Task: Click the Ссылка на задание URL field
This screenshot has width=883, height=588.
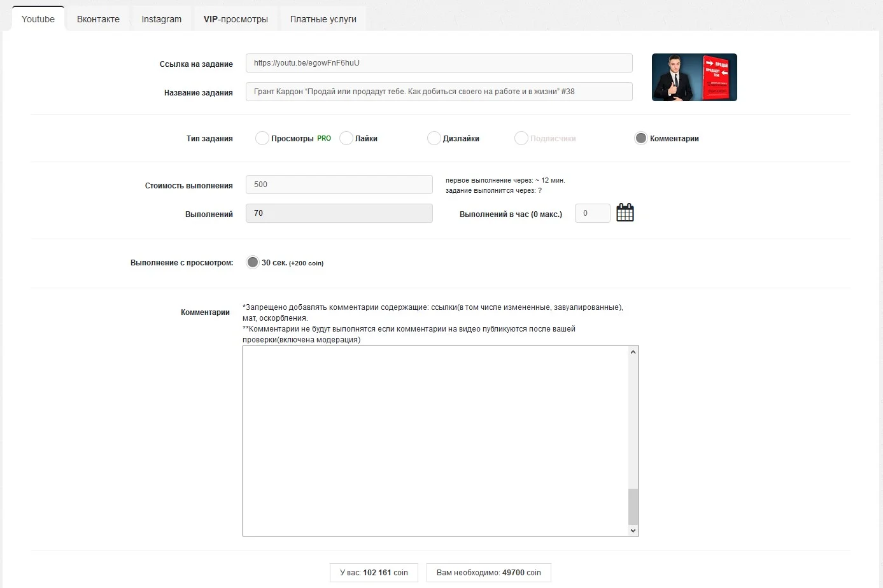Action: click(439, 63)
